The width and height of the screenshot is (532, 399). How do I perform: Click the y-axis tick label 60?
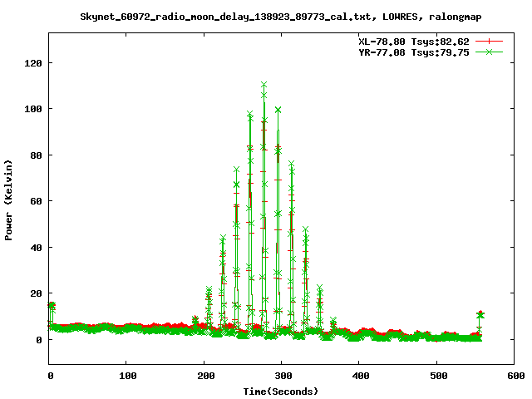tap(36, 201)
